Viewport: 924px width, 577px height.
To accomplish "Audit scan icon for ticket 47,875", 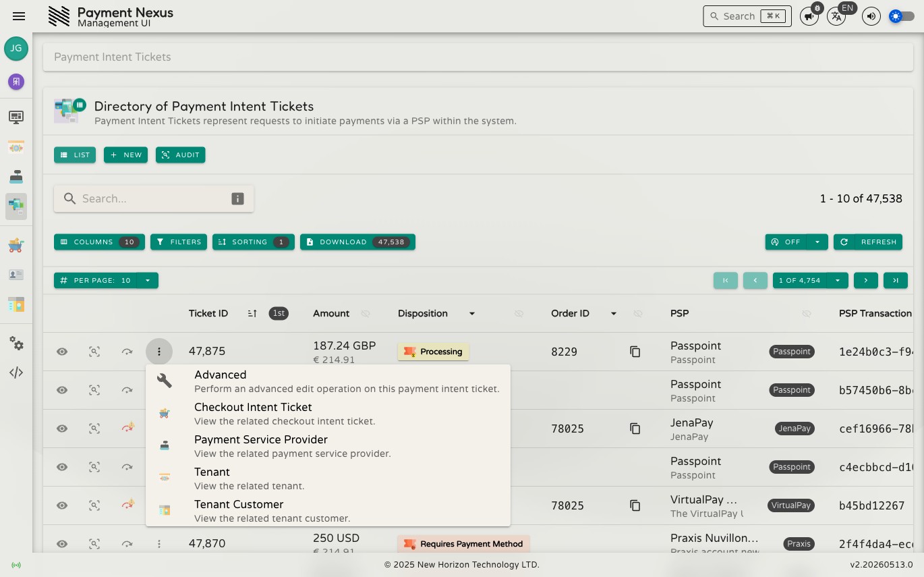I will pos(94,352).
